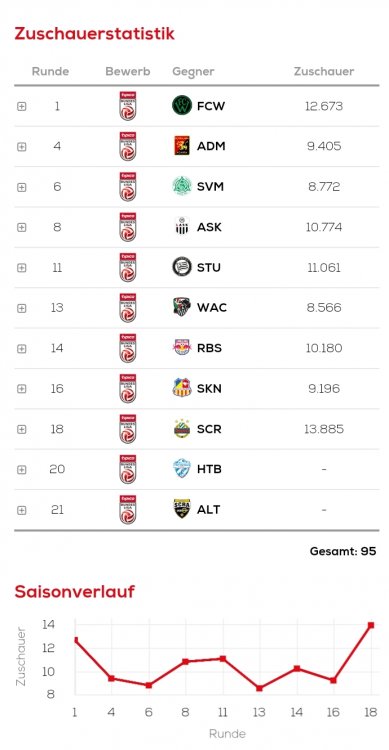The image size is (389, 750).
Task: Click the round 13 data point on chart
Action: [259, 688]
